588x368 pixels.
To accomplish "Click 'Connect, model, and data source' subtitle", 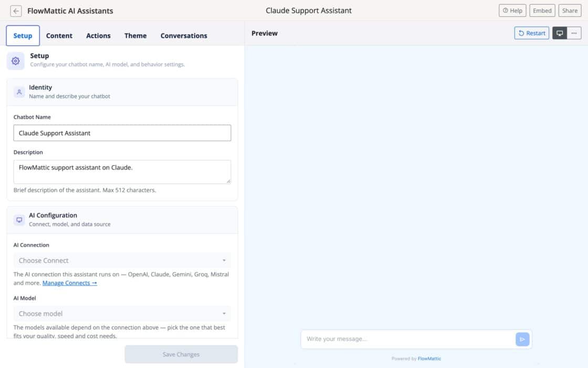I will click(70, 224).
